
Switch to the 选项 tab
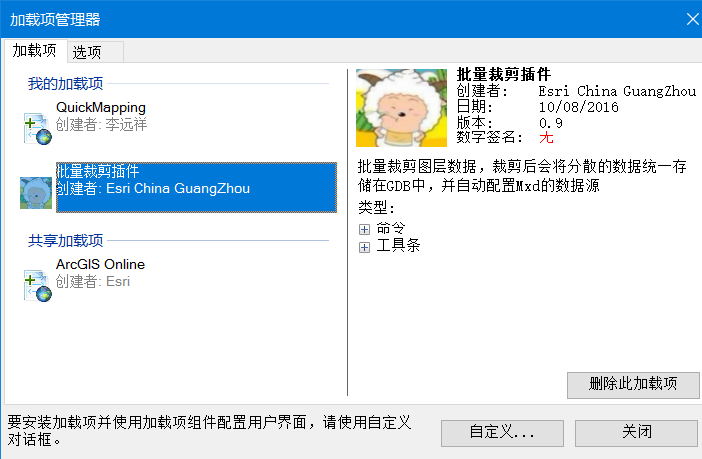point(95,52)
